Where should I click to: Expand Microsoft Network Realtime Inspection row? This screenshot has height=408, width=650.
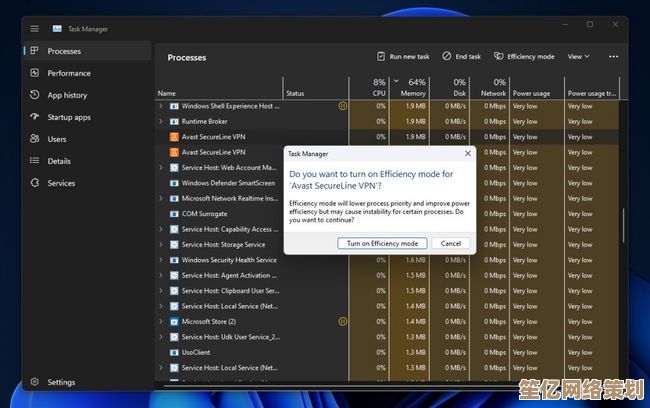pyautogui.click(x=161, y=198)
